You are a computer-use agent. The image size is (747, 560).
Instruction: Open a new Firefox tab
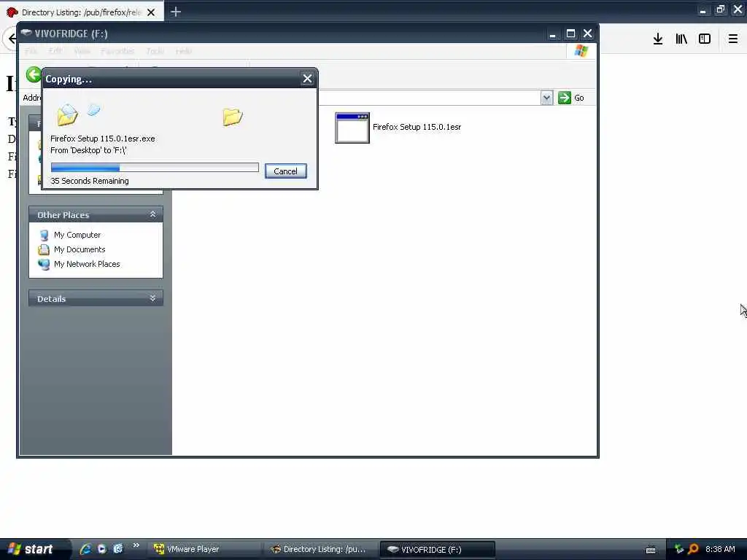[176, 12]
